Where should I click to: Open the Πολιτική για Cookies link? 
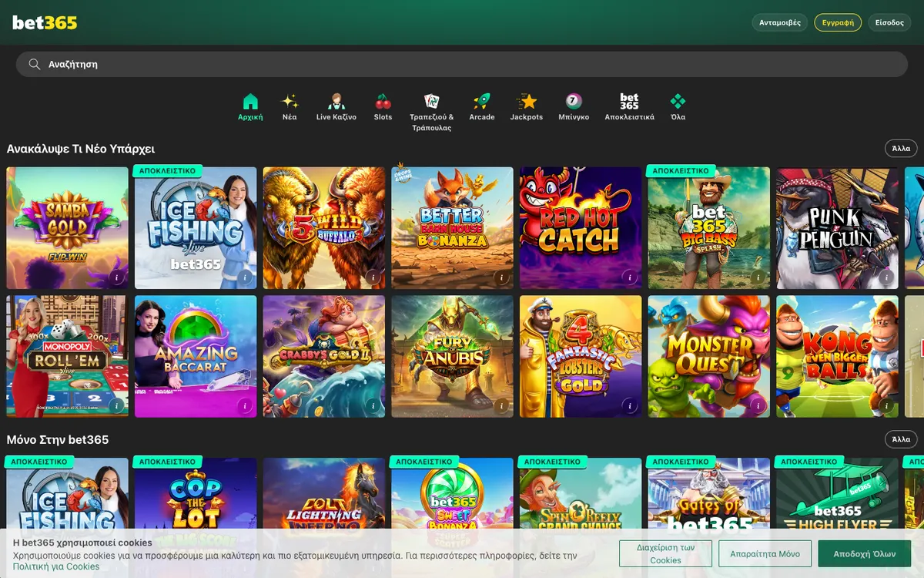(x=56, y=566)
